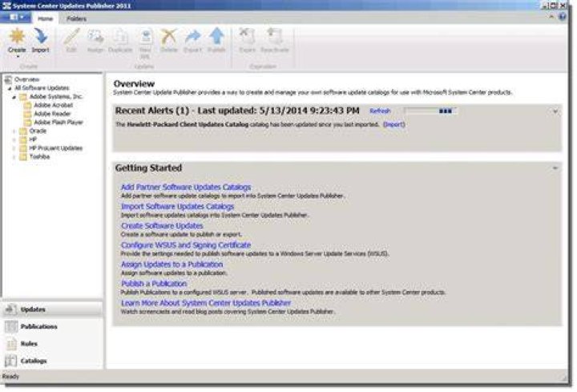Click the alerts refresh progress bar

pos(430,111)
